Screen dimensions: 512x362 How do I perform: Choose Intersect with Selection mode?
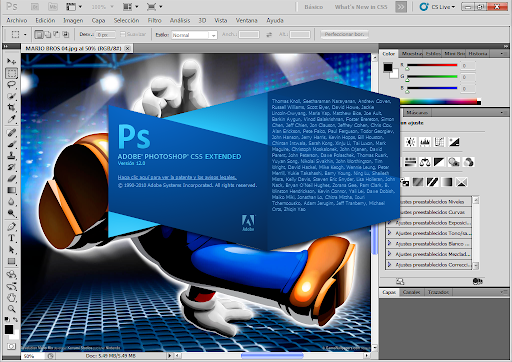click(x=66, y=34)
